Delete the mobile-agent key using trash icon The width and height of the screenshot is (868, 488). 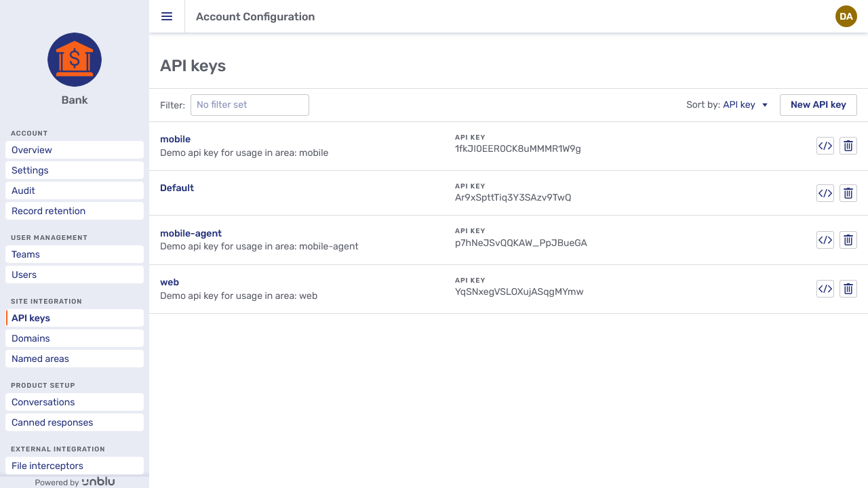[848, 240]
